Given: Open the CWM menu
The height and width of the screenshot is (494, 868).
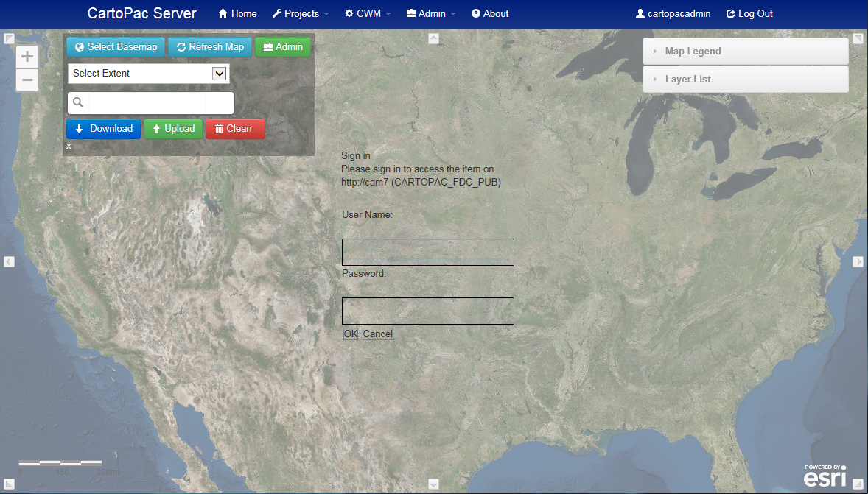Looking at the screenshot, I should coord(368,13).
